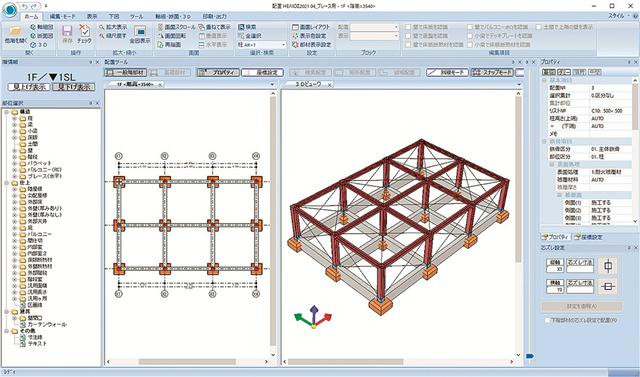Expand the 柱 folder in the tree
This screenshot has height=377, width=640.
[x=14, y=118]
